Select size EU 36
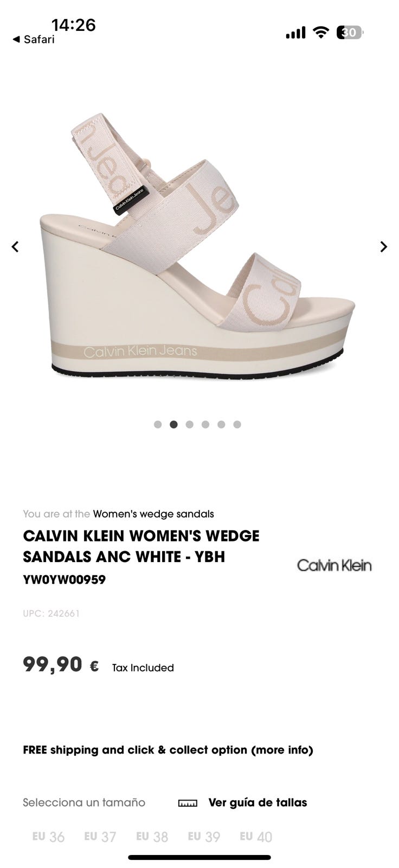 click(x=48, y=837)
